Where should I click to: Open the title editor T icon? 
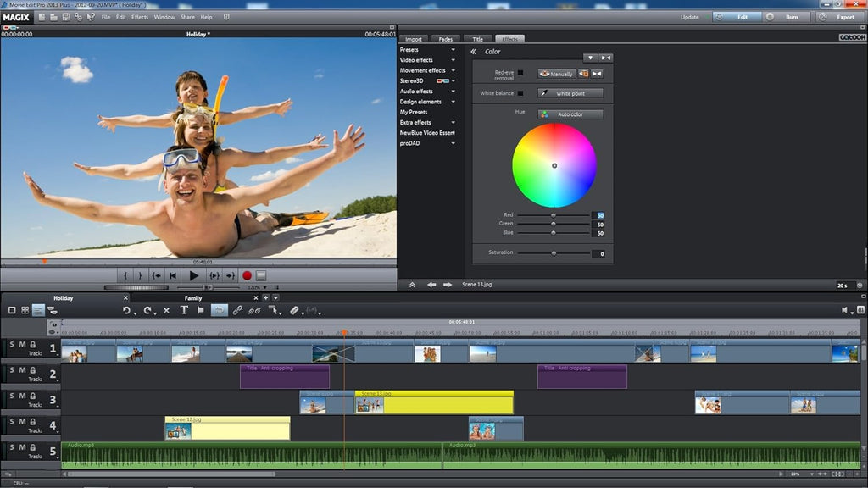tap(184, 310)
